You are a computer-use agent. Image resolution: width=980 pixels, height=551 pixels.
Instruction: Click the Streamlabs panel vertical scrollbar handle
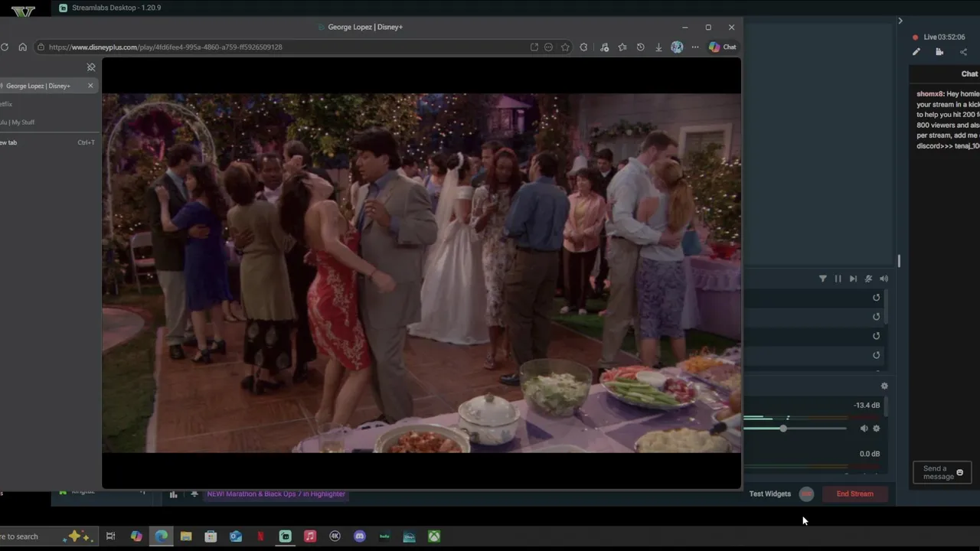tap(899, 261)
